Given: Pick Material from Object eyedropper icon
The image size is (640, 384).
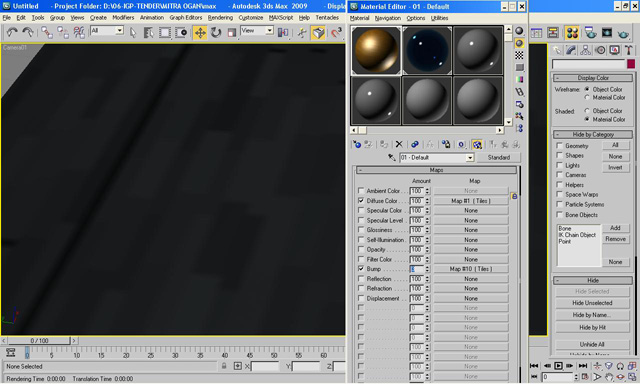Looking at the screenshot, I should tap(392, 158).
